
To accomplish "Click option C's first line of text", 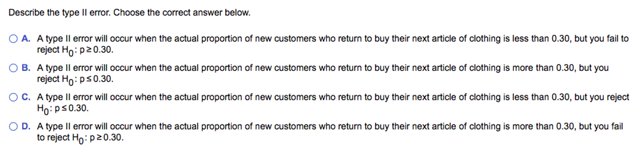I will pos(333,97).
